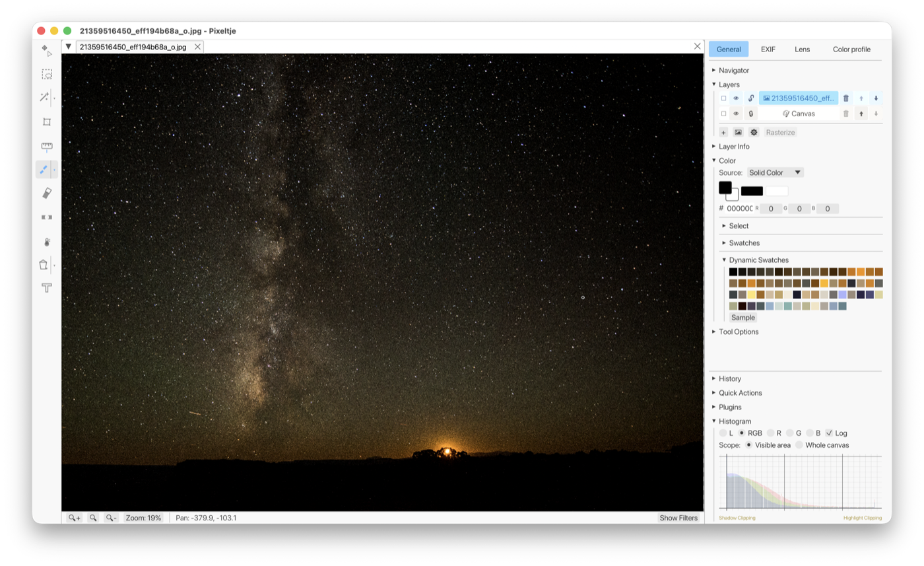Toggle visibility of the Canvas layer
The width and height of the screenshot is (924, 566).
(736, 114)
